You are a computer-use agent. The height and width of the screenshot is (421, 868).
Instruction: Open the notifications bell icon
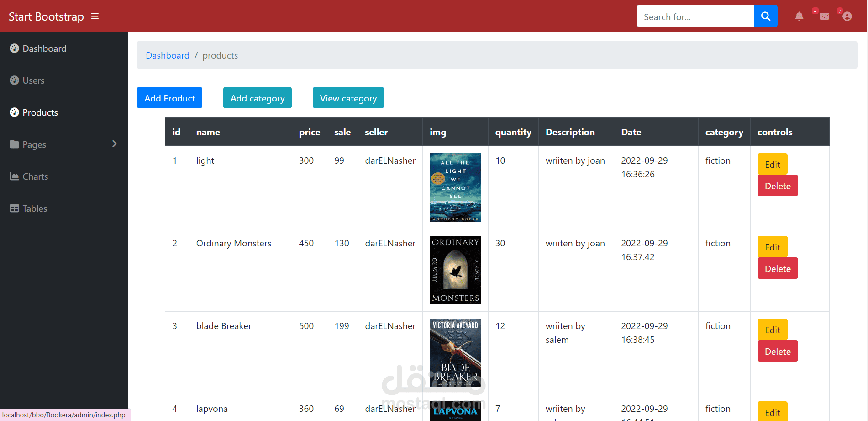[799, 16]
